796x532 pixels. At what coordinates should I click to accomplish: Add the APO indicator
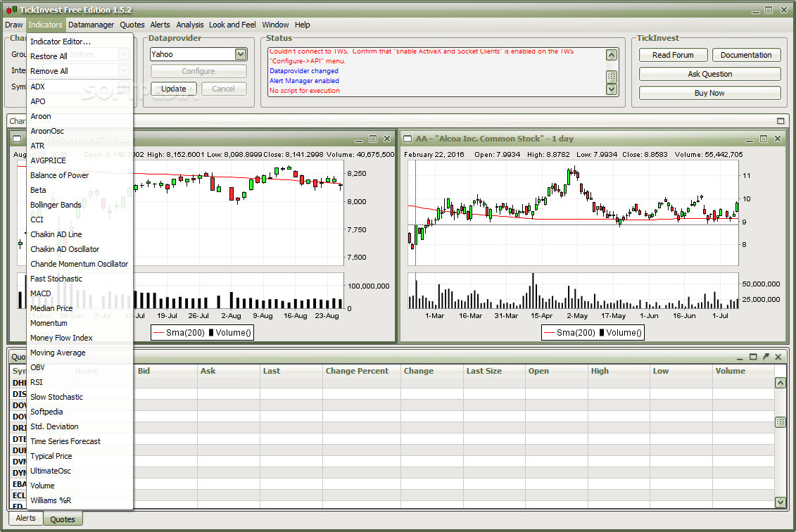pos(80,101)
